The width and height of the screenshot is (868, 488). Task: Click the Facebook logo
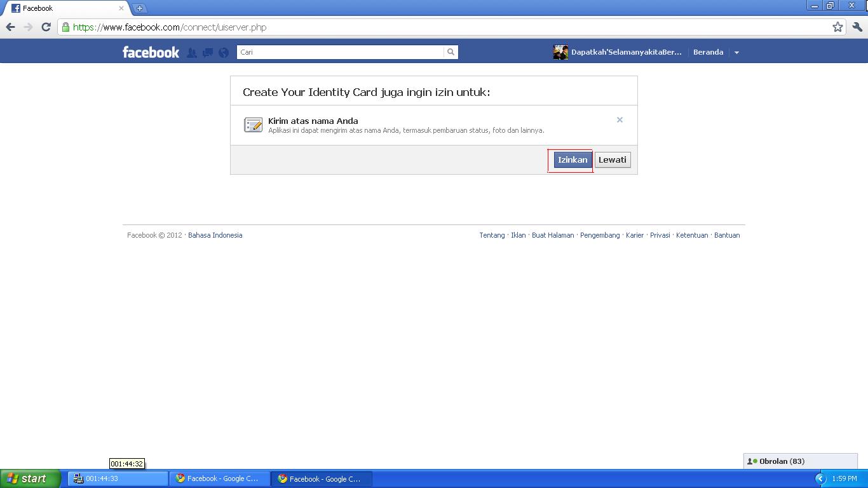click(151, 52)
